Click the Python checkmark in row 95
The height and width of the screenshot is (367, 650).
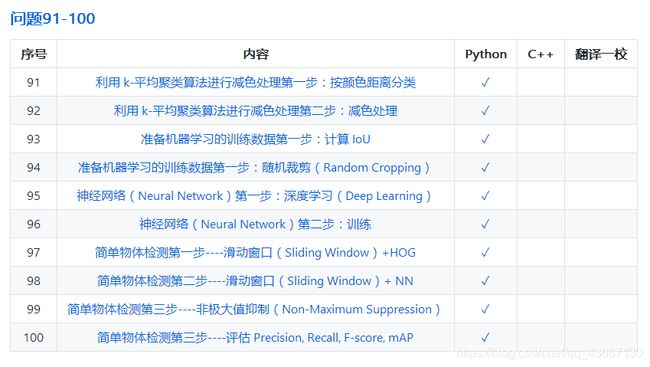click(x=485, y=196)
